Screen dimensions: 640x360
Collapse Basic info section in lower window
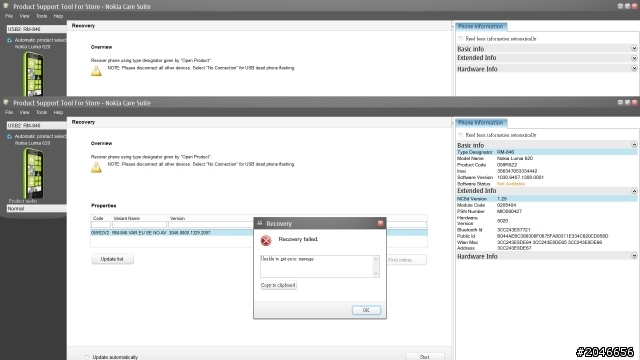tap(634, 144)
